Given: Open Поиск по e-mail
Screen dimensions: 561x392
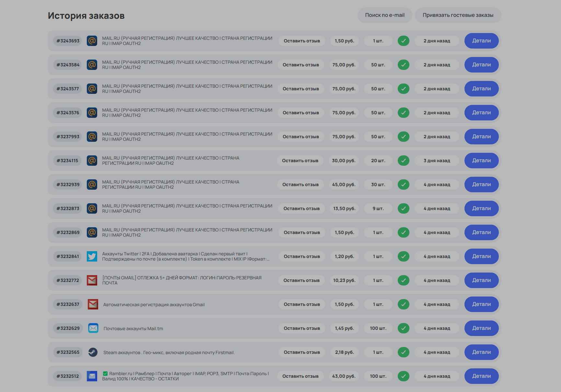Looking at the screenshot, I should [385, 15].
